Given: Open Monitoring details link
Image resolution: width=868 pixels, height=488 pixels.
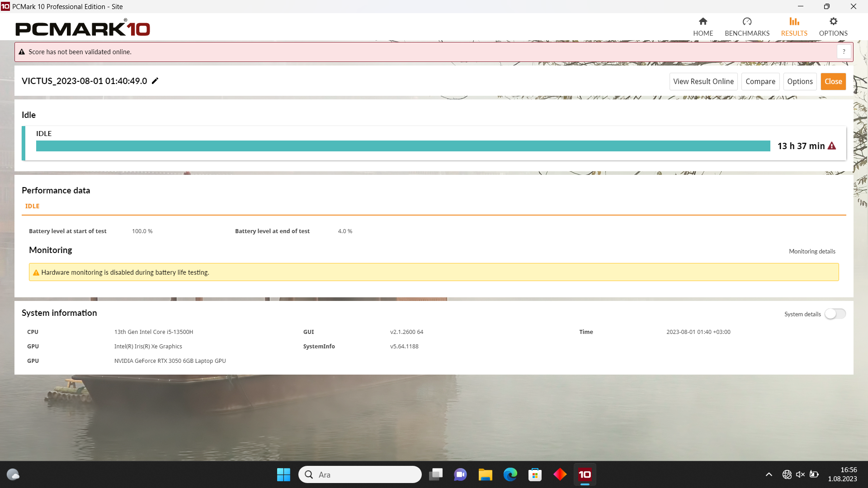Looking at the screenshot, I should [x=812, y=251].
